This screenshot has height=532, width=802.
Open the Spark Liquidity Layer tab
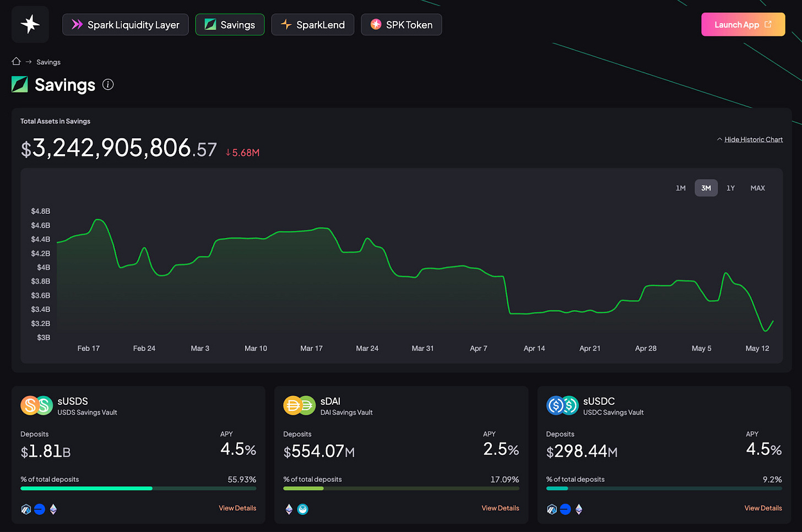(x=126, y=25)
